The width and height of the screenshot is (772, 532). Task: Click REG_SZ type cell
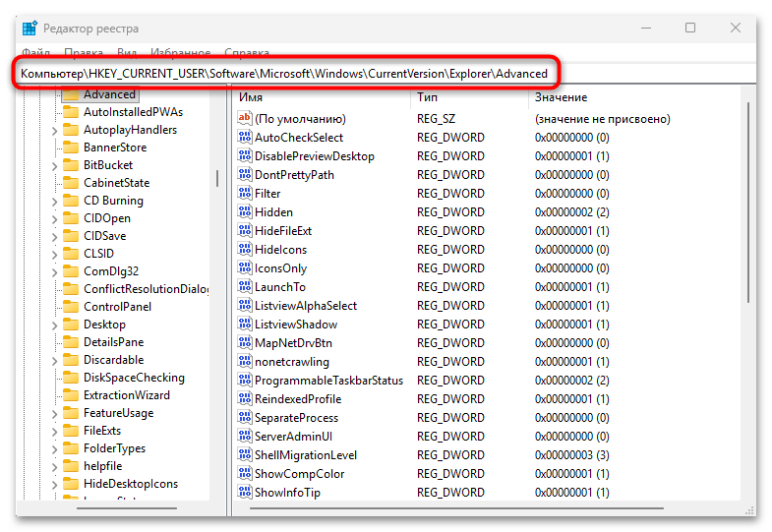pos(436,119)
